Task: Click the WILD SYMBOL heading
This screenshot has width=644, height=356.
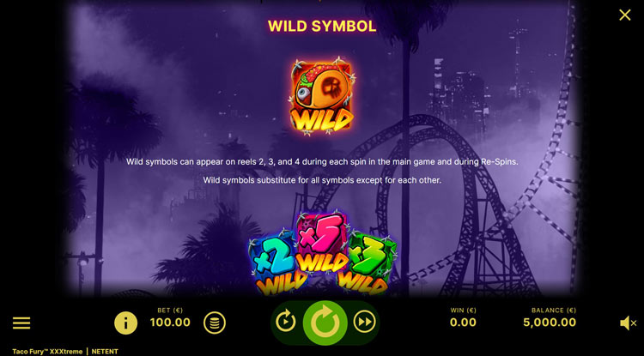Action: [322, 26]
